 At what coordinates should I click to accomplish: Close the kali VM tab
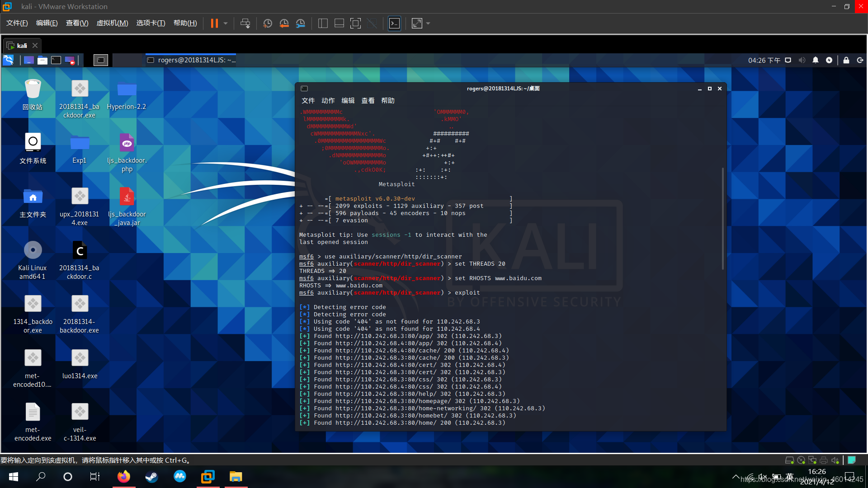point(35,46)
